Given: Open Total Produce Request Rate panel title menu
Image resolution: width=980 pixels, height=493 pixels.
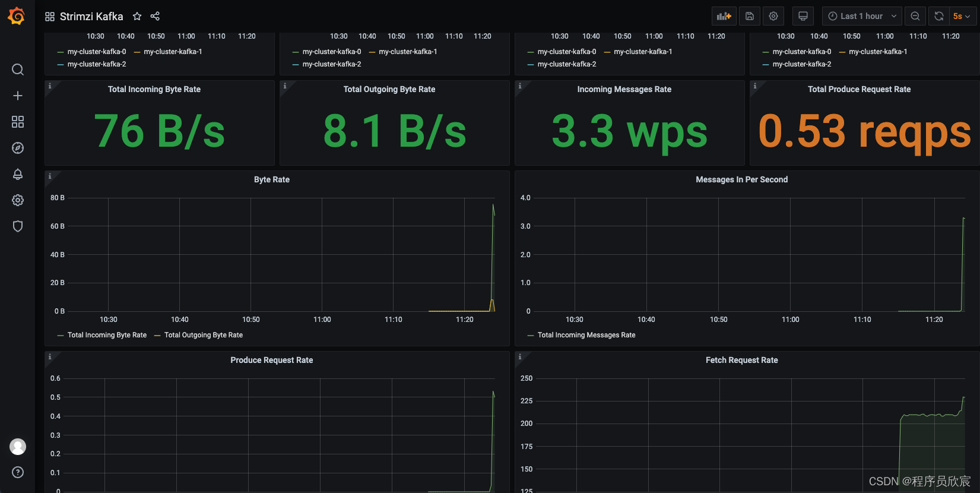Looking at the screenshot, I should (859, 89).
